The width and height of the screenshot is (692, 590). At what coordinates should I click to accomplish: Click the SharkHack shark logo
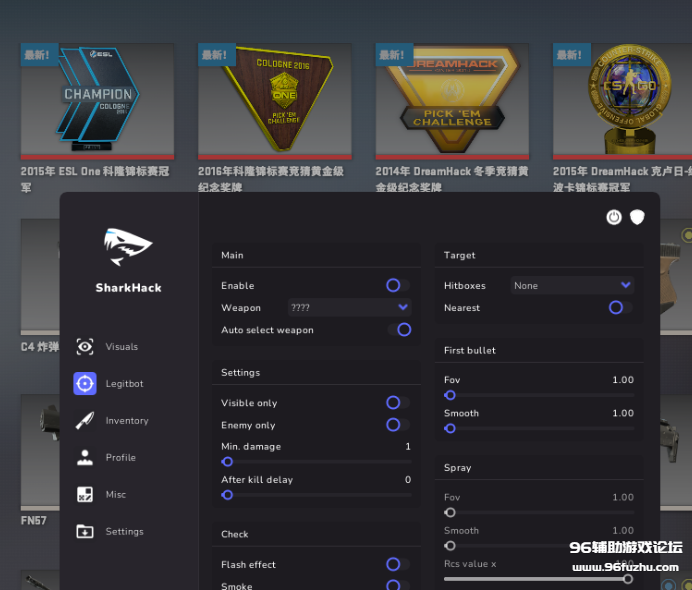point(128,247)
